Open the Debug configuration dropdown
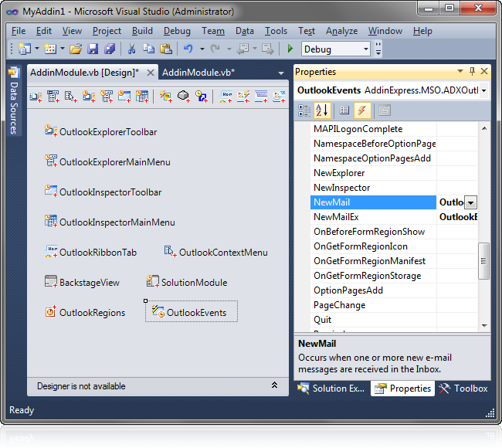Image resolution: width=502 pixels, height=448 pixels. 365,49
